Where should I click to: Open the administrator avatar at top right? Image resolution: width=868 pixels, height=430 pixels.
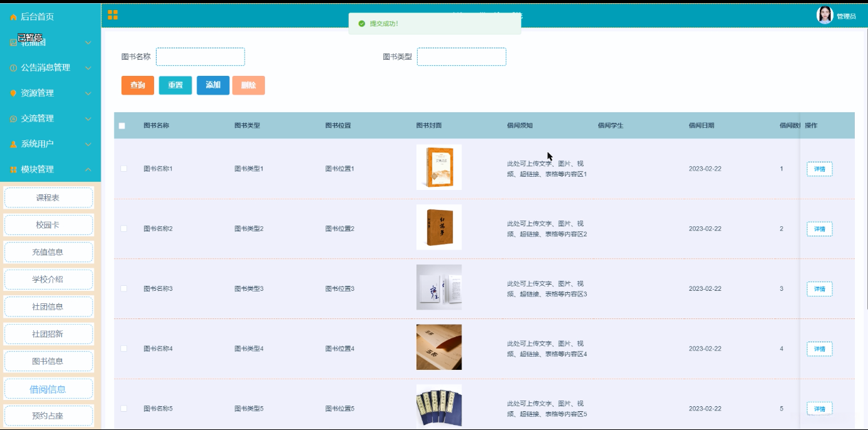coord(825,15)
